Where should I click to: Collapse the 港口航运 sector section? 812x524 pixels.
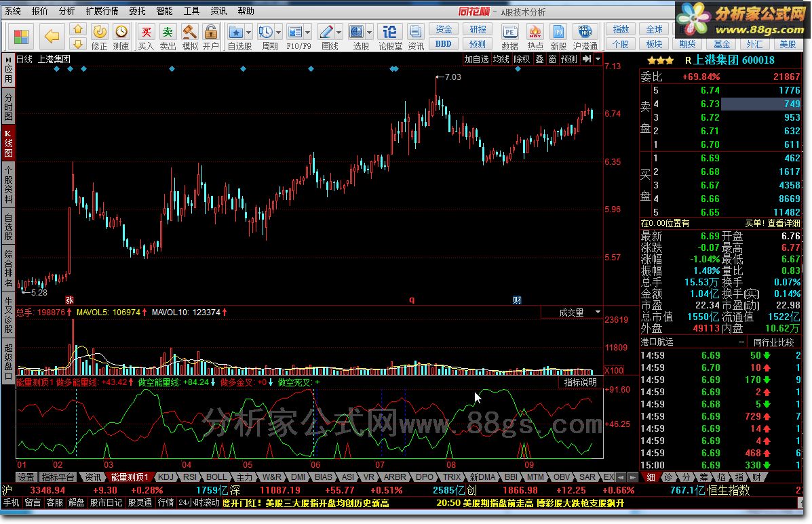coord(741,342)
